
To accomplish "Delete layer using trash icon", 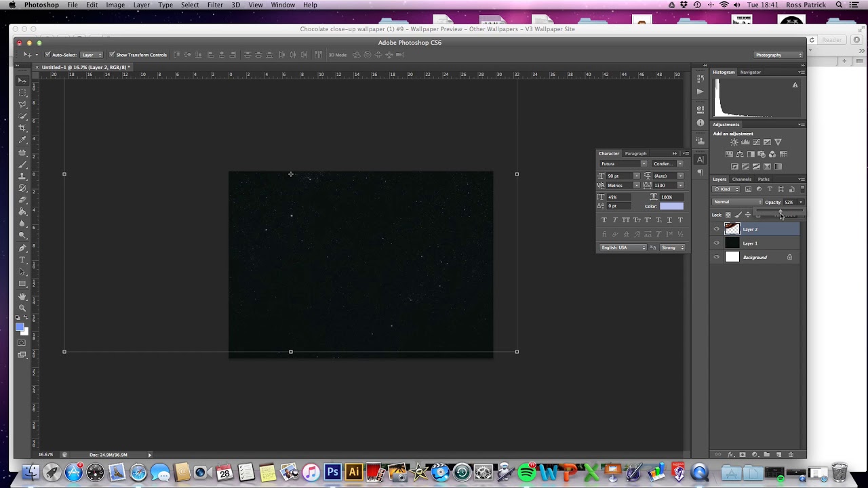I will click(x=791, y=455).
